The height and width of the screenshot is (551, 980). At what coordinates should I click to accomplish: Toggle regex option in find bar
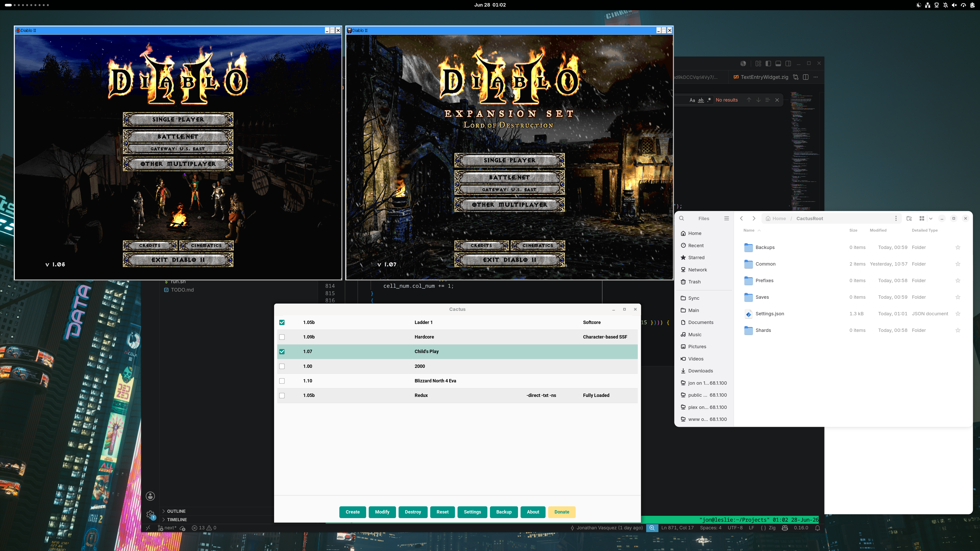(709, 100)
